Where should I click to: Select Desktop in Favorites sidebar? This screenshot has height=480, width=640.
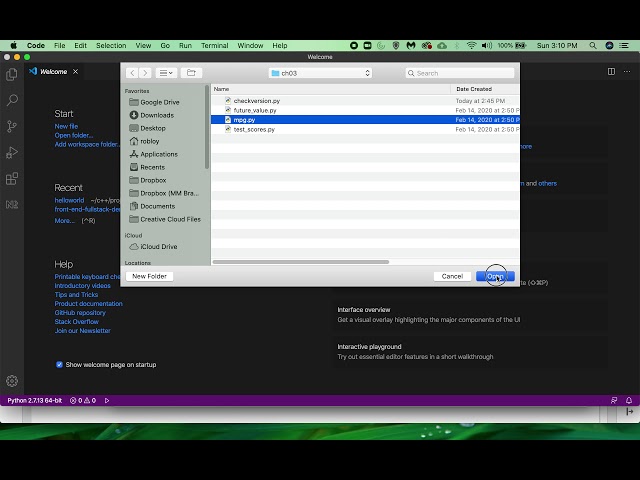pyautogui.click(x=147, y=128)
